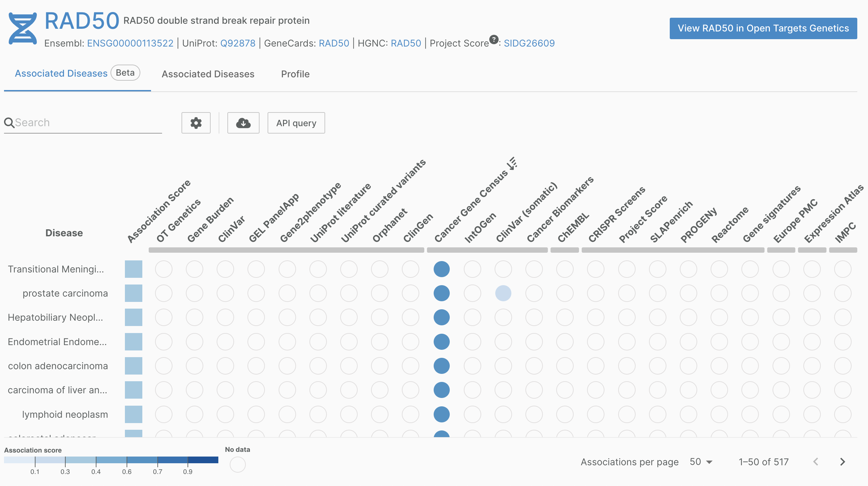Click the Project Score help question mark
The image size is (868, 486).
[x=493, y=39]
